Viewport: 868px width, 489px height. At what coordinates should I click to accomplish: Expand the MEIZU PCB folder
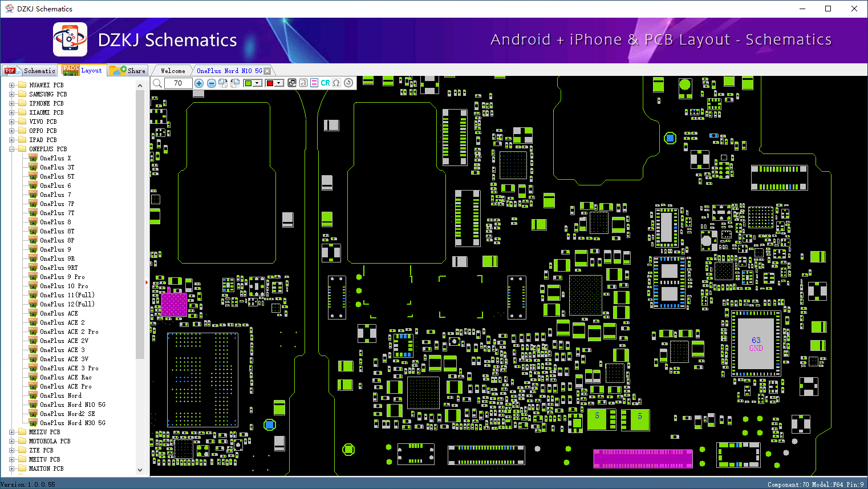11,432
